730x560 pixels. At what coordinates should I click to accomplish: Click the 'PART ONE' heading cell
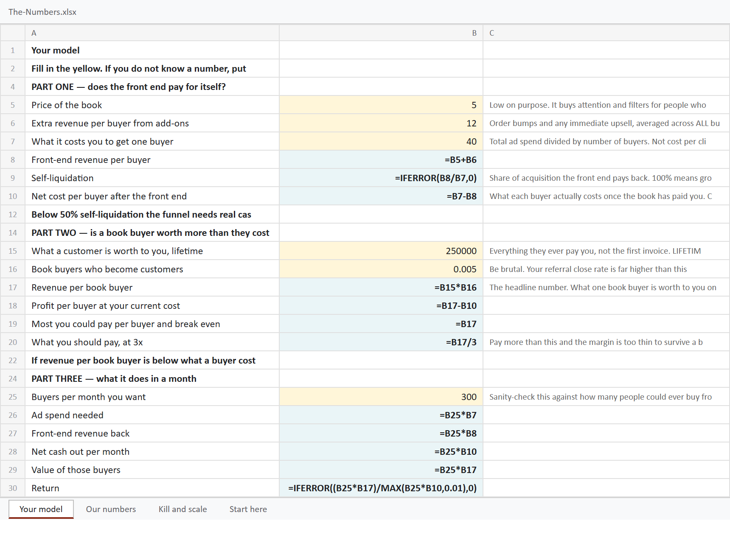click(x=152, y=87)
